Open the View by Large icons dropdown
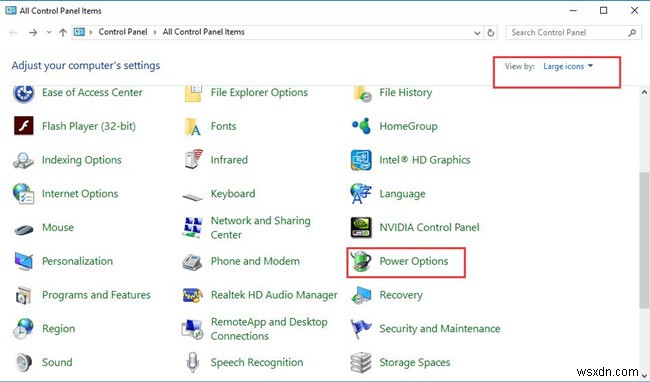This screenshot has height=382, width=650. coord(568,66)
